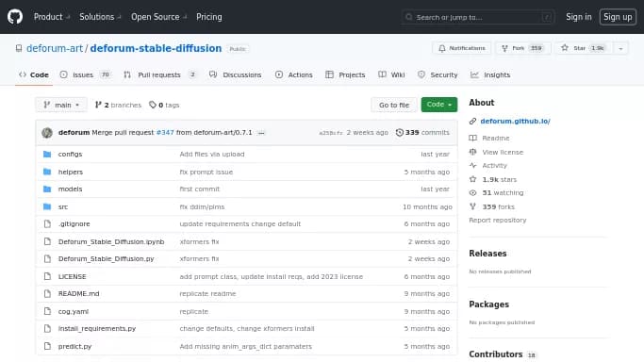Open the Open Source dropdown menu
This screenshot has width=644, height=362.
(x=159, y=17)
